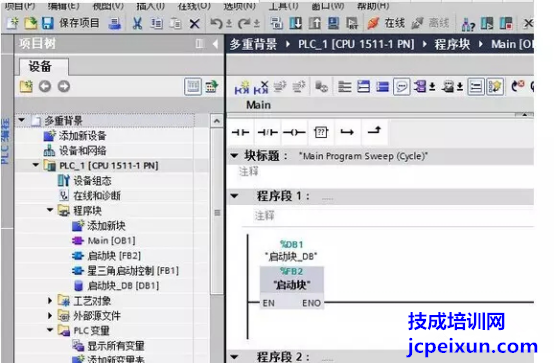This screenshot has width=554, height=363.
Task: Click 程序块 in the breadcrumb path
Action: click(452, 44)
